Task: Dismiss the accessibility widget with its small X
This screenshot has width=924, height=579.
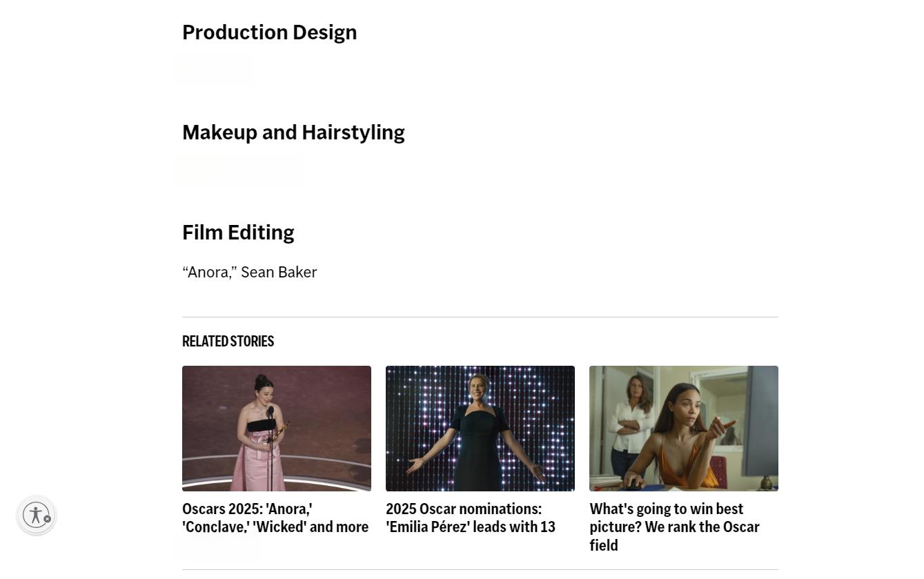Action: 47,519
